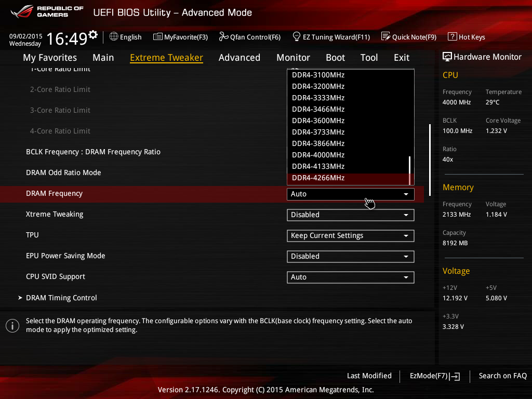Image resolution: width=532 pixels, height=399 pixels.
Task: Click the 4-Core Ratio Limit row
Action: (x=60, y=131)
